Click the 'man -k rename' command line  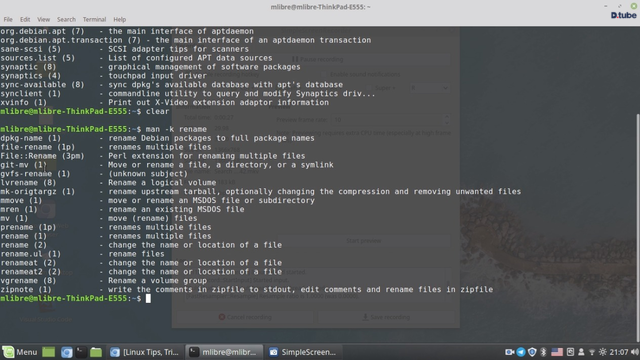pyautogui.click(x=104, y=129)
